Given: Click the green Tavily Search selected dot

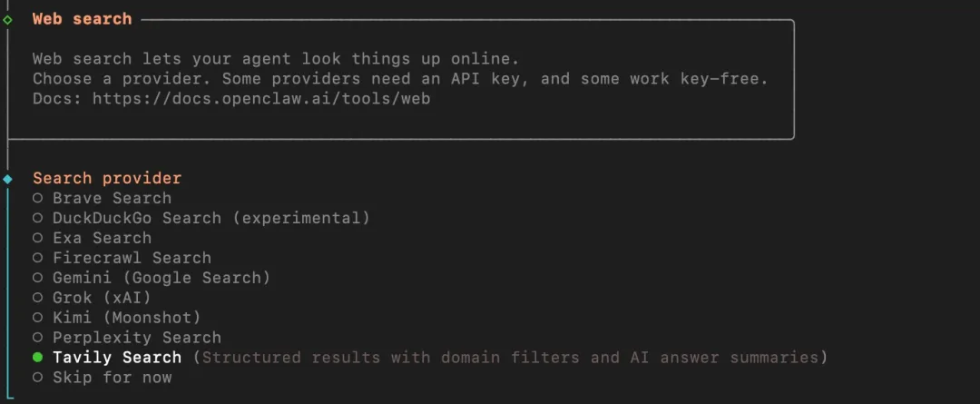Looking at the screenshot, I should tap(37, 358).
